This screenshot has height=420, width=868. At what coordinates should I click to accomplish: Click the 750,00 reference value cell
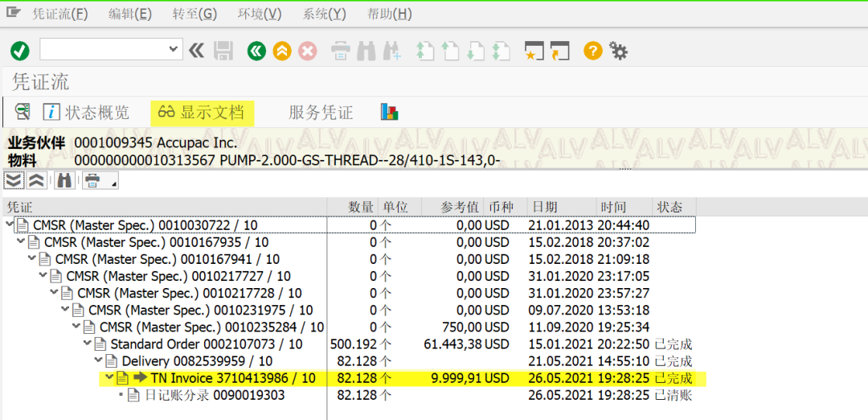[x=463, y=327]
